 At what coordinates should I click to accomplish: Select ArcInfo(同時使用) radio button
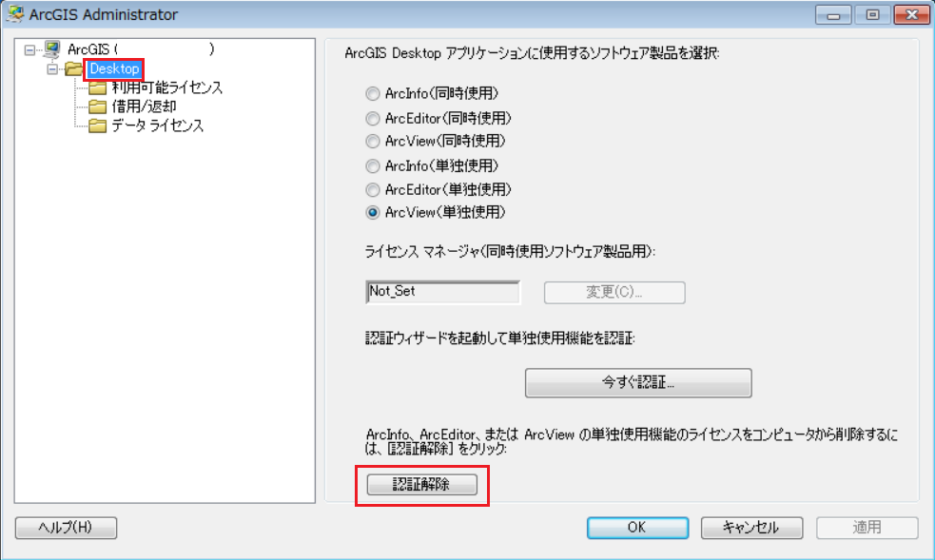(x=373, y=93)
